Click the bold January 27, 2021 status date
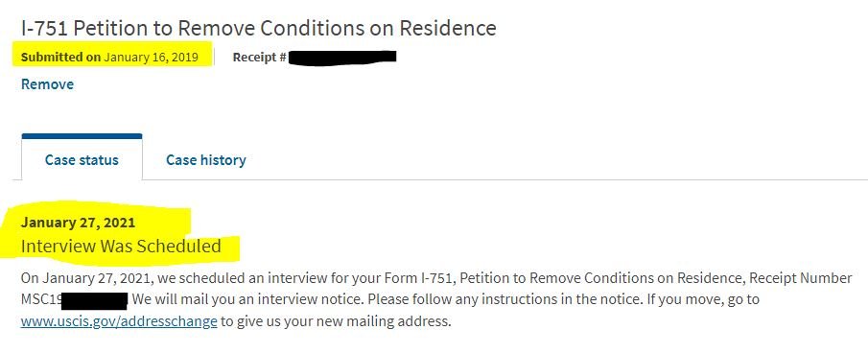The width and height of the screenshot is (868, 354). (x=78, y=223)
